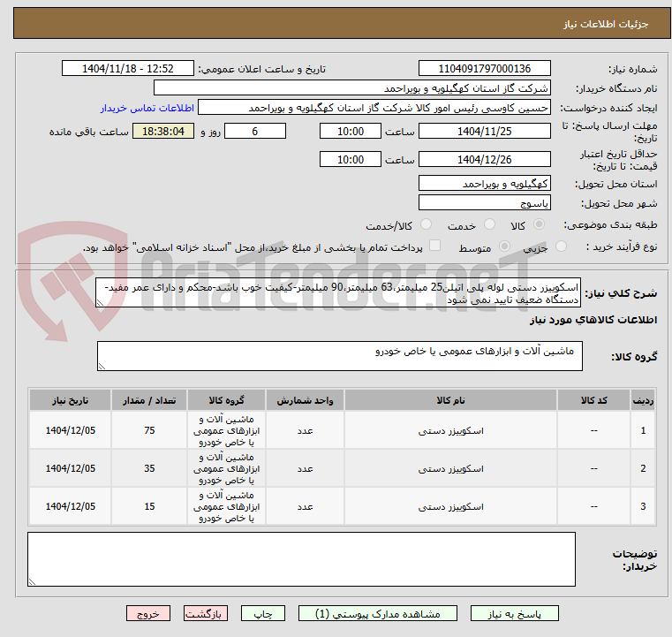Click the response deadline time 10:00 field
Viewport: 672px width, 637px height.
pos(351,131)
